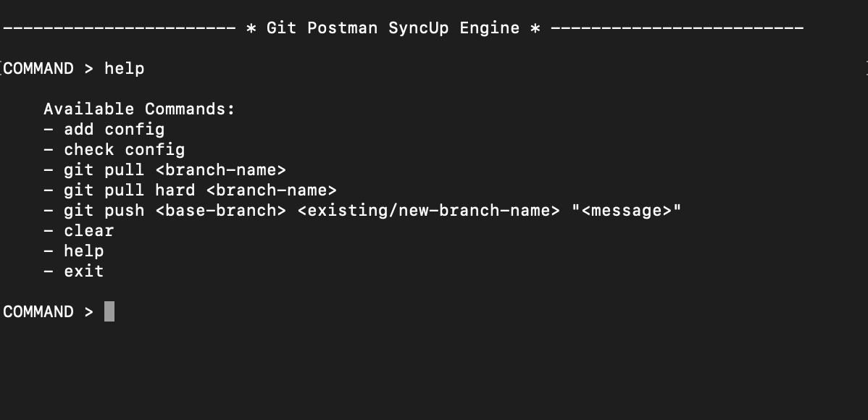
Task: Click the block cursor at active prompt
Action: 109,312
